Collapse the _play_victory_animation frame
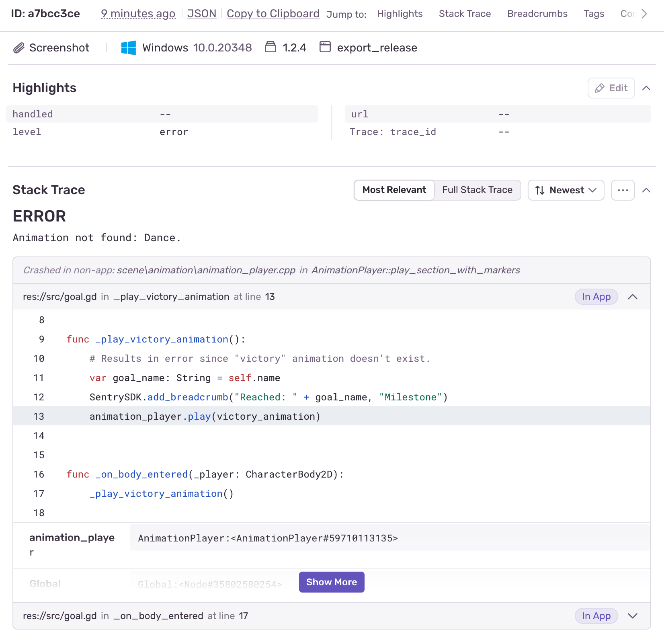This screenshot has height=644, width=664. click(633, 297)
